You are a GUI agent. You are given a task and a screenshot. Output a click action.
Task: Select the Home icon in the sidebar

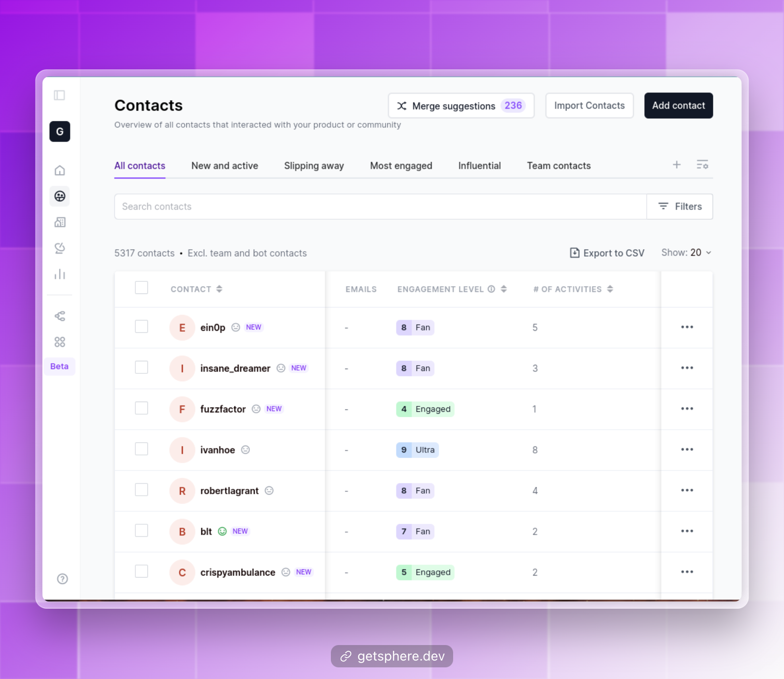click(60, 170)
